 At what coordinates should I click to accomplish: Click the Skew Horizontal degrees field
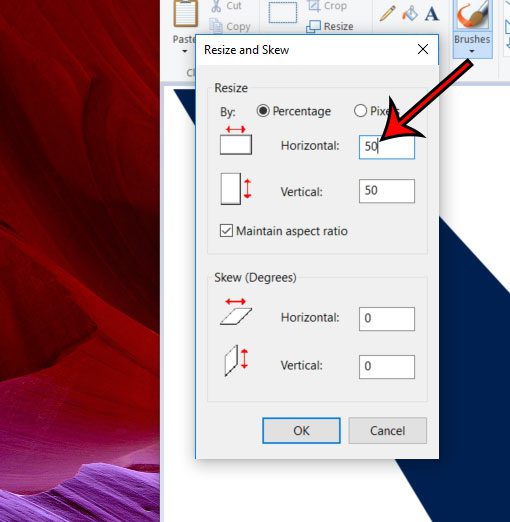[x=387, y=319]
